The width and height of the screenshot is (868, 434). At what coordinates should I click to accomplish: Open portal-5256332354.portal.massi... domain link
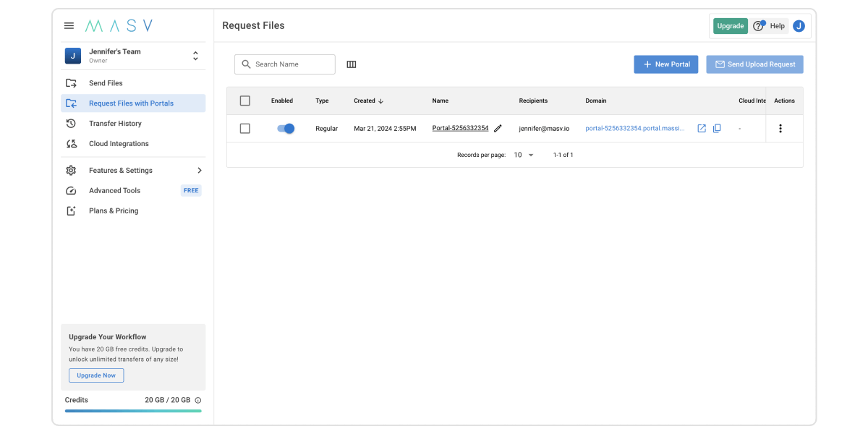click(634, 129)
